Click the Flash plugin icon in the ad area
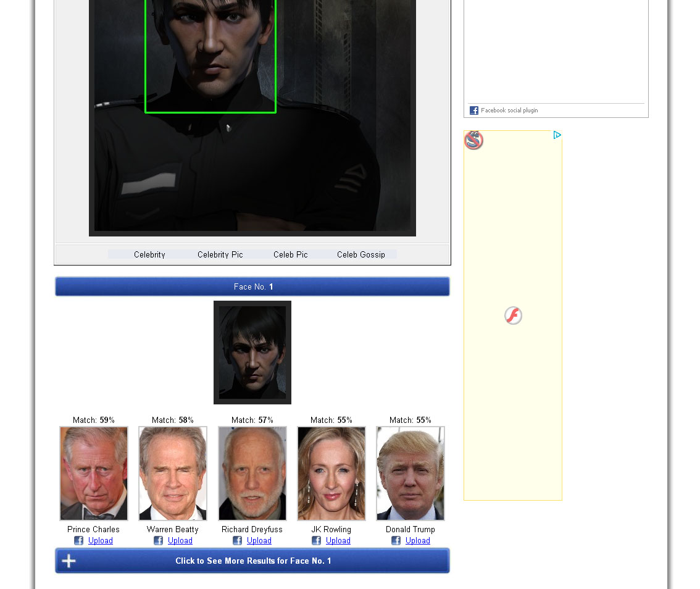 (513, 315)
